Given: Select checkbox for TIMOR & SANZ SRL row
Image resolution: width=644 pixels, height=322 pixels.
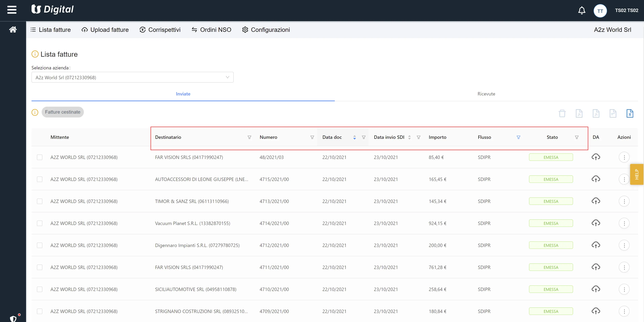Looking at the screenshot, I should 39,201.
